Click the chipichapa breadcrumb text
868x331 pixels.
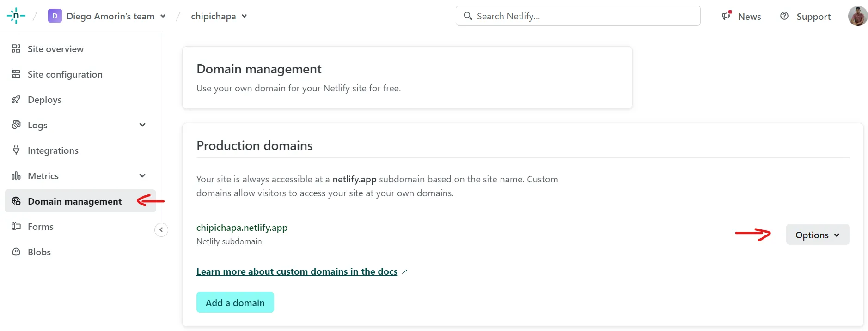click(213, 16)
